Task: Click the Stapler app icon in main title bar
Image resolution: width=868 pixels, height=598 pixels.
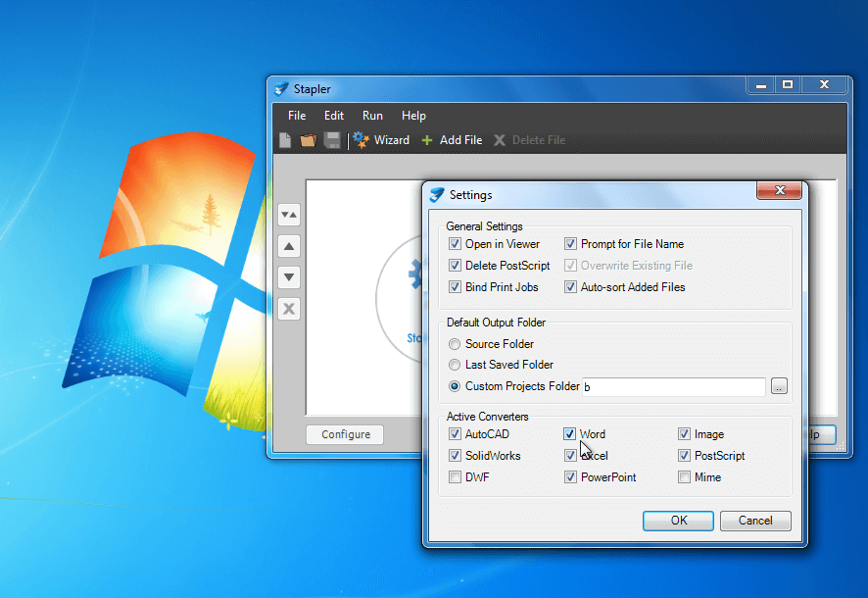Action: (x=281, y=89)
